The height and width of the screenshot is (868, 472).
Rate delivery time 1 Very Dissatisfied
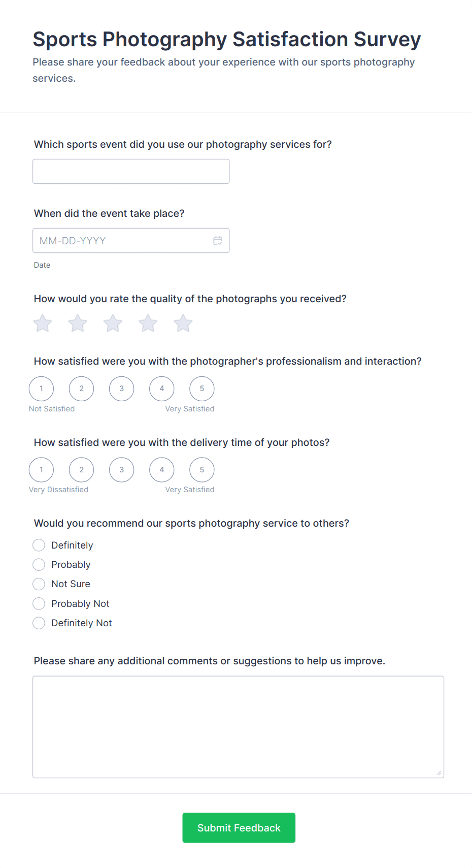(42, 470)
